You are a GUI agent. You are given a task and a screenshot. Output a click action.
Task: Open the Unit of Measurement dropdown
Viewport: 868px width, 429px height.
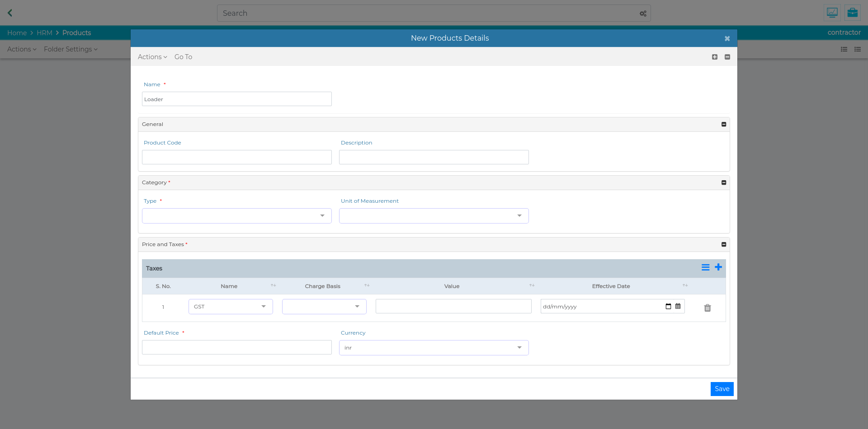click(434, 216)
